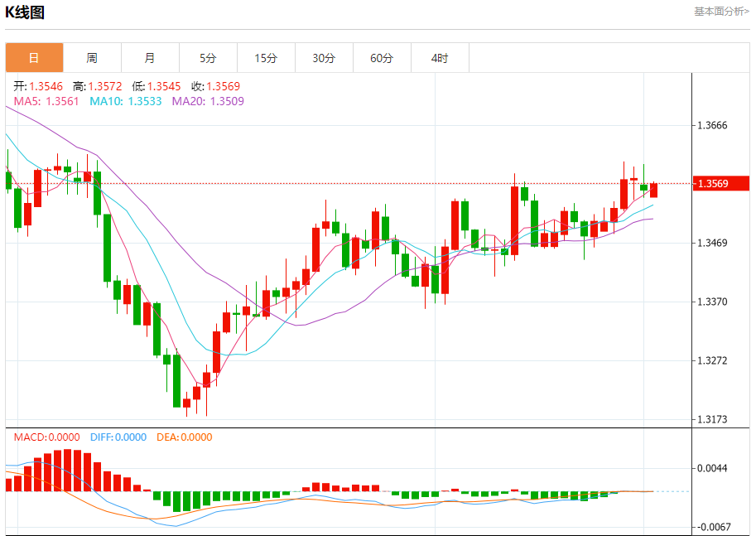Click the MACD indicator label
Screen dimensions: 756x536
coord(46,437)
